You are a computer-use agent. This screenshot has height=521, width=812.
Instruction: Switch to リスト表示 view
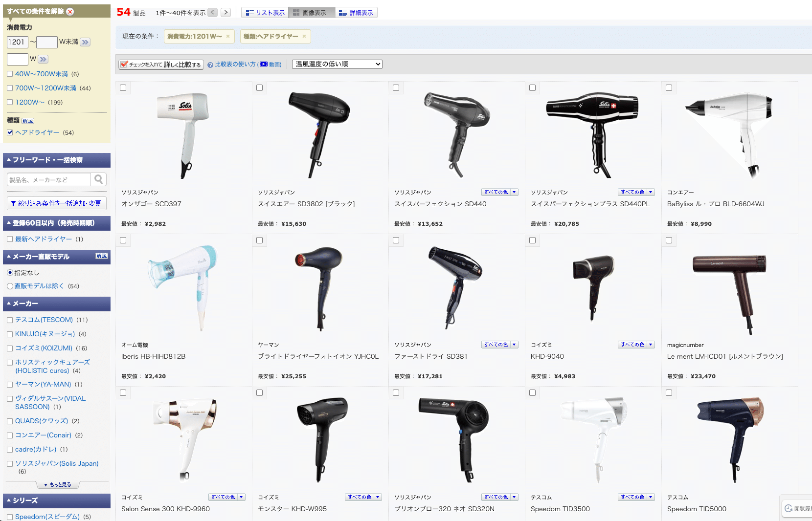pyautogui.click(x=265, y=13)
